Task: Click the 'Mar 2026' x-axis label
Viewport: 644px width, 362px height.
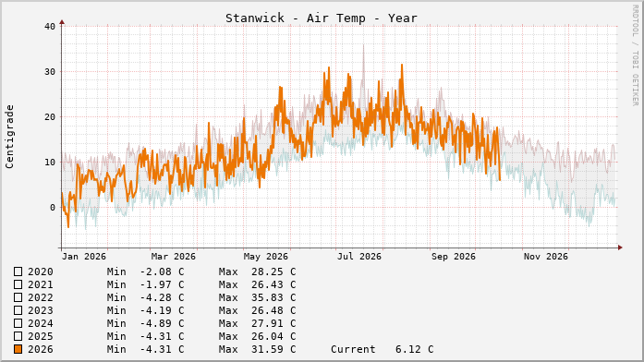Action: point(174,257)
